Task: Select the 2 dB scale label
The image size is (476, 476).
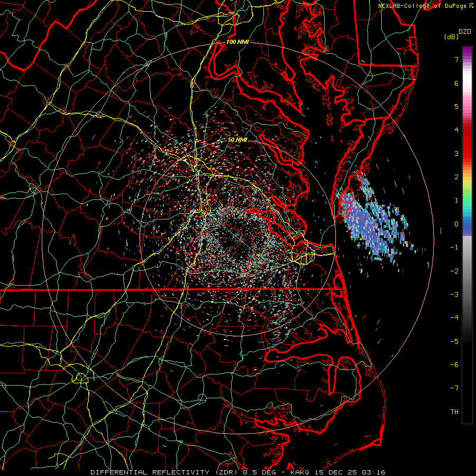Action: 456,177
